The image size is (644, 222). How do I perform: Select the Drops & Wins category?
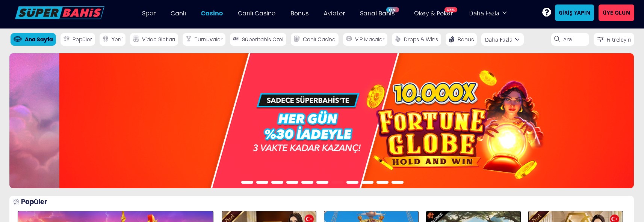pyautogui.click(x=416, y=39)
